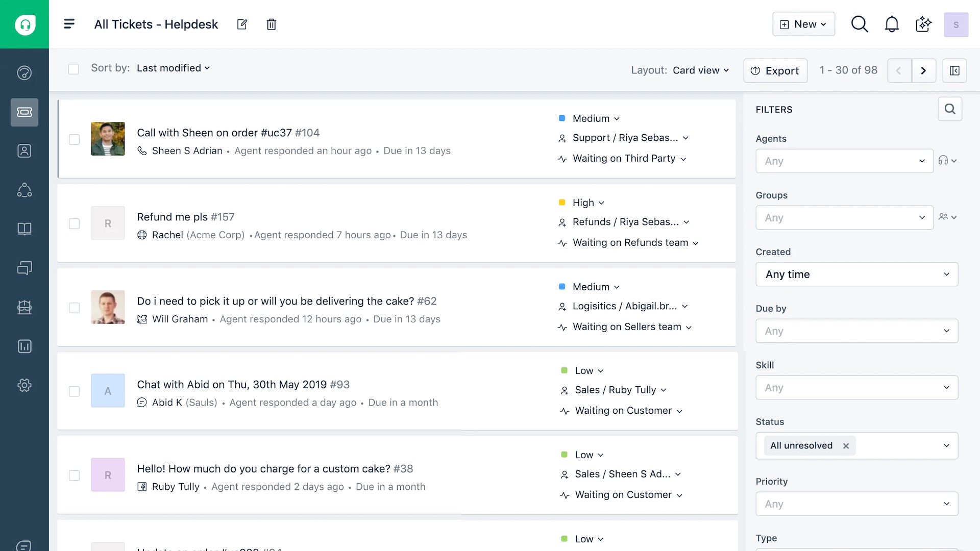Viewport: 980px width, 551px height.
Task: Open the Created Any time dropdown
Action: [x=856, y=274]
